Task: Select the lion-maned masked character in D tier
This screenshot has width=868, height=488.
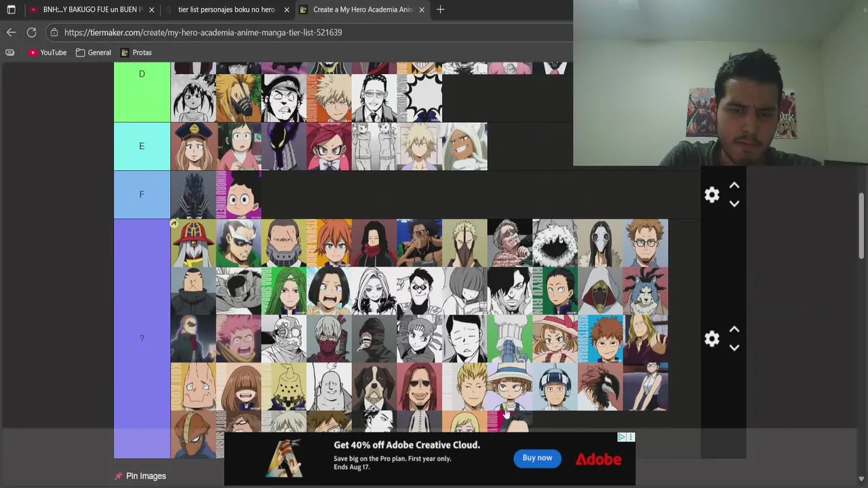Action: point(239,98)
